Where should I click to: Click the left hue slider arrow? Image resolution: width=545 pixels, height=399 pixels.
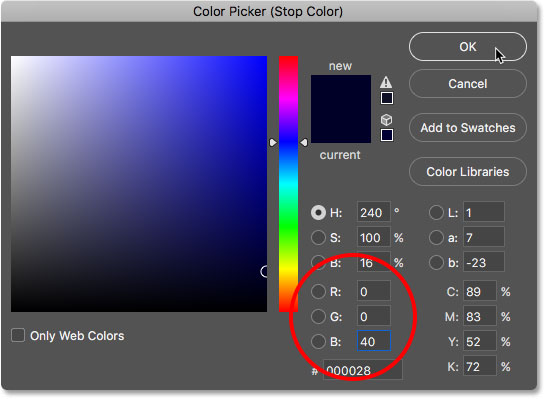coord(273,142)
